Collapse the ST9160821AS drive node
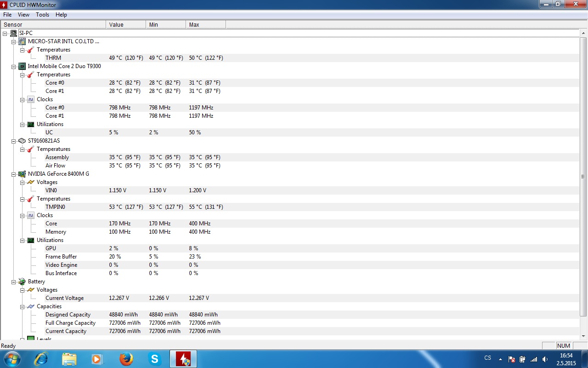The height and width of the screenshot is (368, 588). click(13, 141)
